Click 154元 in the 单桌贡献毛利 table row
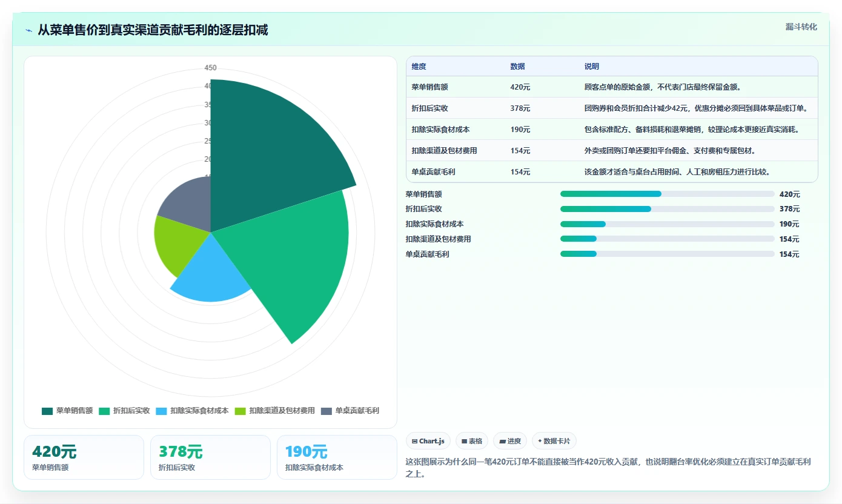Screen dimensions: 842x504 pyautogui.click(x=520, y=172)
